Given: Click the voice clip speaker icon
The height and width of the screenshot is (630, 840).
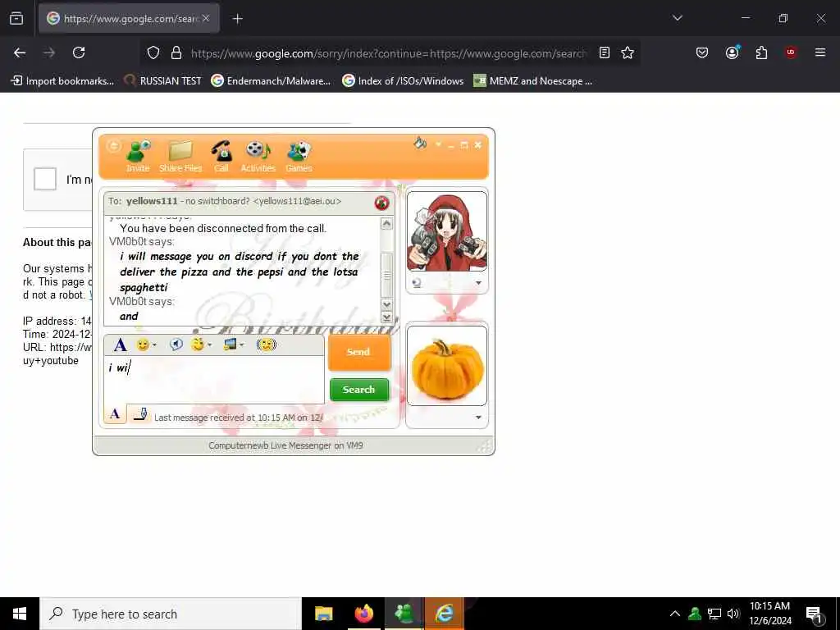Looking at the screenshot, I should tap(176, 345).
